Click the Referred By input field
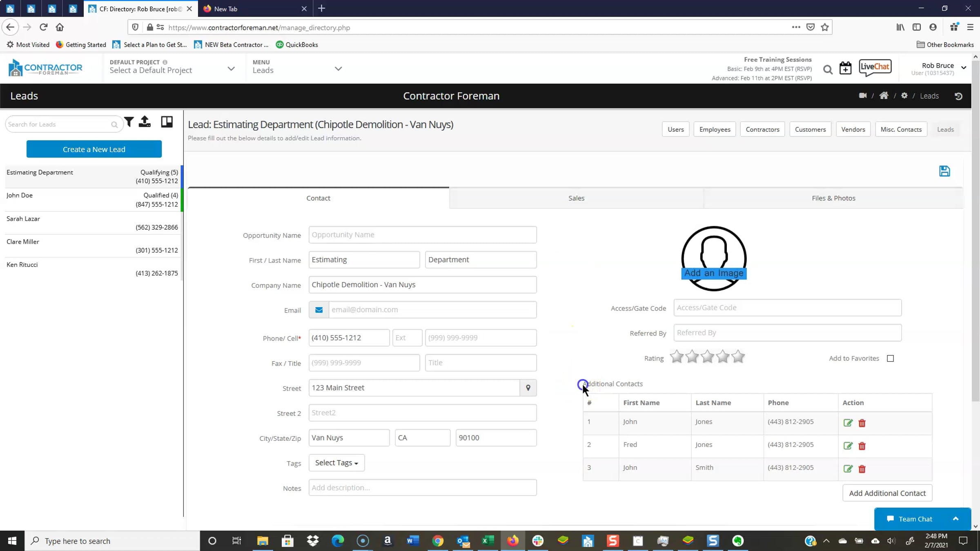Image resolution: width=980 pixels, height=551 pixels. pyautogui.click(x=787, y=333)
